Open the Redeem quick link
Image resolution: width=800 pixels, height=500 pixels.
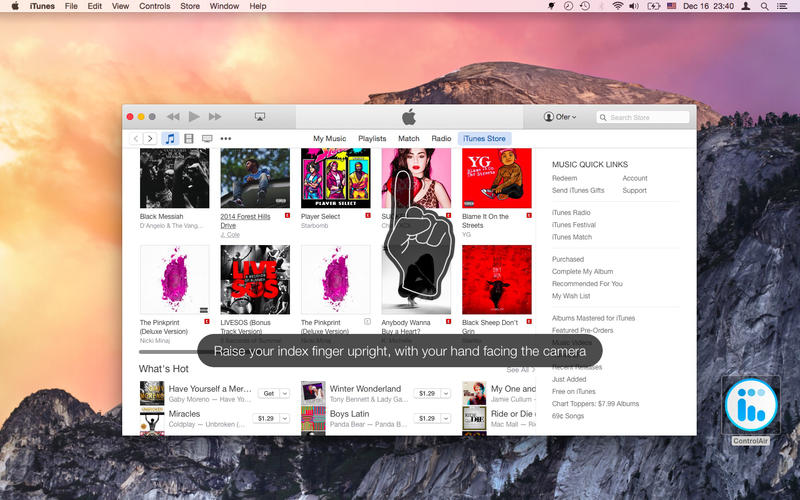(x=564, y=178)
